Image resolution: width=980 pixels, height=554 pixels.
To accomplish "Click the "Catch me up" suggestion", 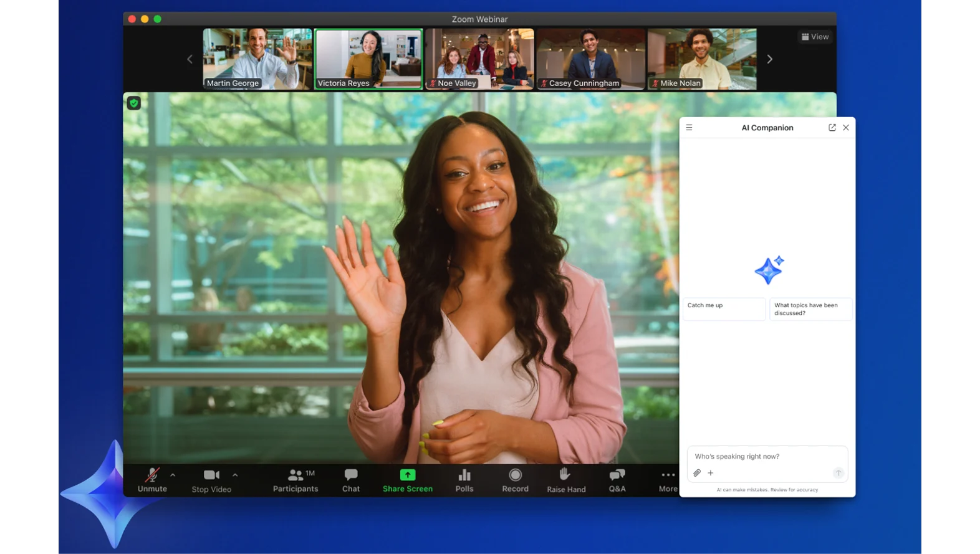I will [x=724, y=309].
